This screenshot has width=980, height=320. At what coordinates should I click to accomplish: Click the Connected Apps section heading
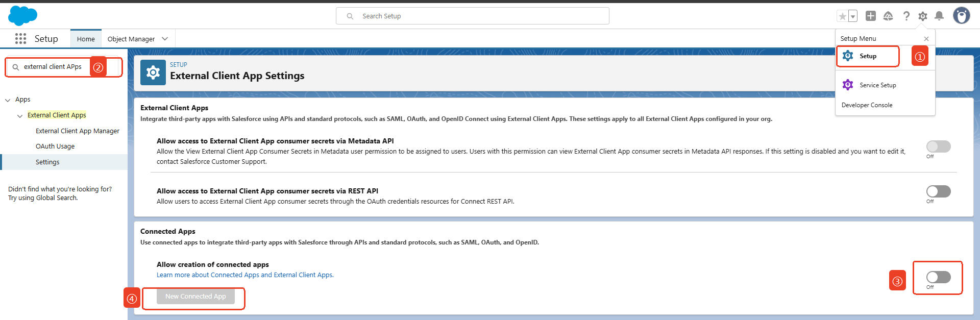pyautogui.click(x=168, y=231)
